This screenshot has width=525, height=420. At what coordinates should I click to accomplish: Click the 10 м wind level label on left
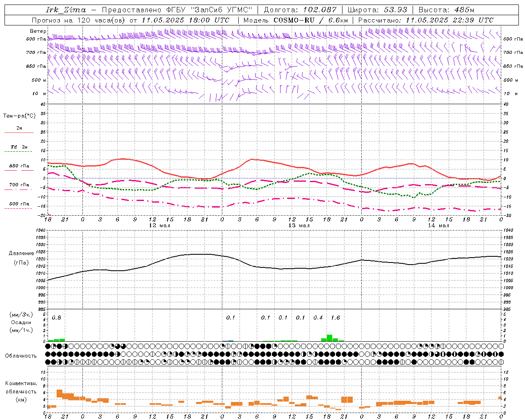tap(39, 94)
